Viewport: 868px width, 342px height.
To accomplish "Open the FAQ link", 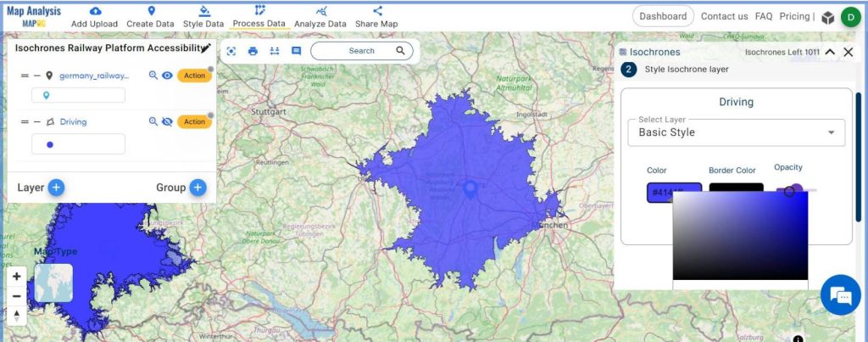I will [764, 16].
